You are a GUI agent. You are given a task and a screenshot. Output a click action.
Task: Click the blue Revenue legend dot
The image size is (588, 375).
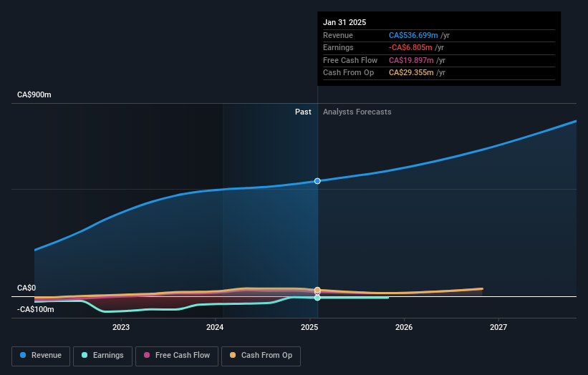point(23,355)
